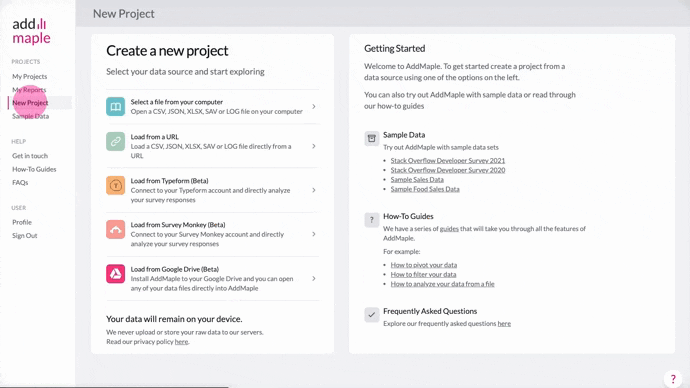Click the teal book icon for file upload

click(x=115, y=106)
